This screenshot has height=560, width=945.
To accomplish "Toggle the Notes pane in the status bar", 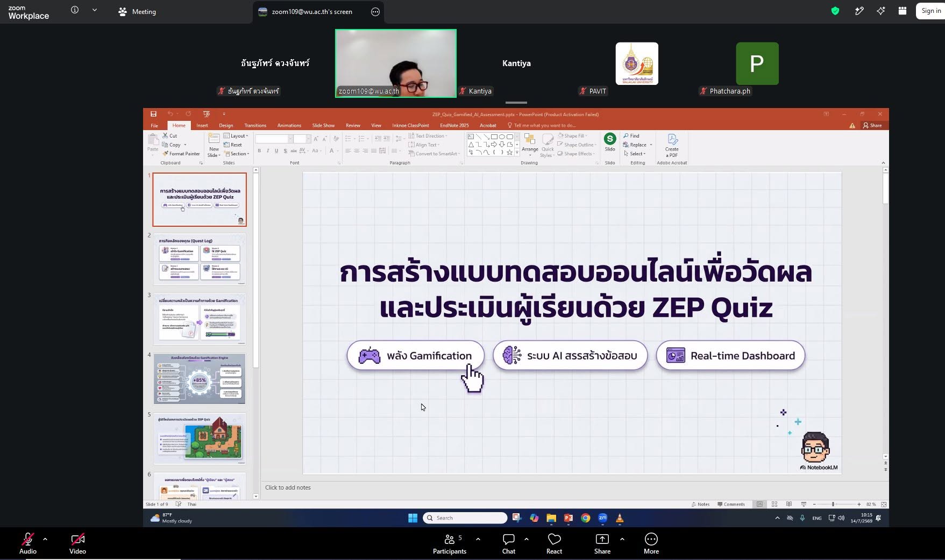I will tap(700, 504).
